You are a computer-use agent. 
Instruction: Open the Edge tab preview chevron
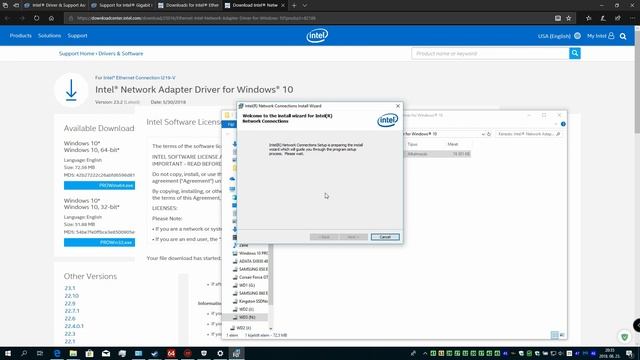point(304,5)
